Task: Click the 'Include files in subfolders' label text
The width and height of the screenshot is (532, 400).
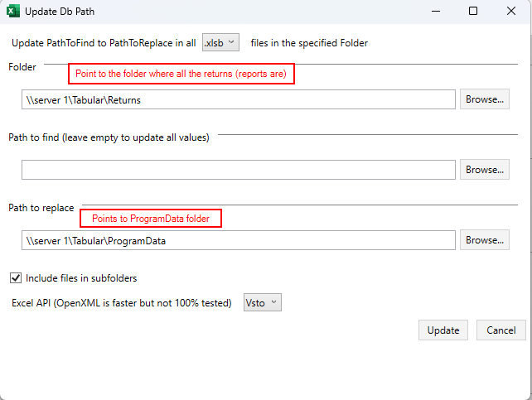Action: pyautogui.click(x=81, y=278)
